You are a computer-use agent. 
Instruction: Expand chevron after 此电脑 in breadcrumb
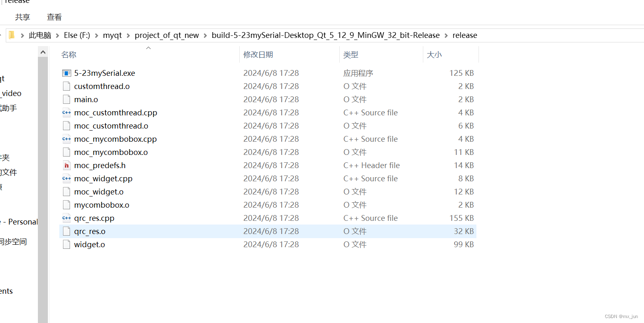coord(58,35)
